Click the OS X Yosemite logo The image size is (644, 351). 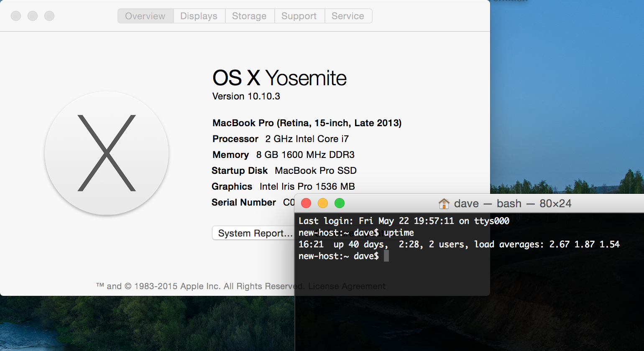[107, 153]
